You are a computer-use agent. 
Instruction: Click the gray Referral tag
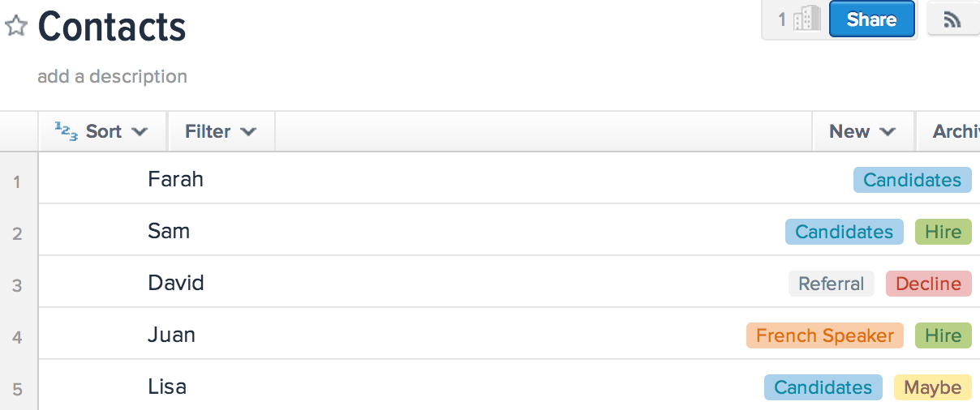831,284
